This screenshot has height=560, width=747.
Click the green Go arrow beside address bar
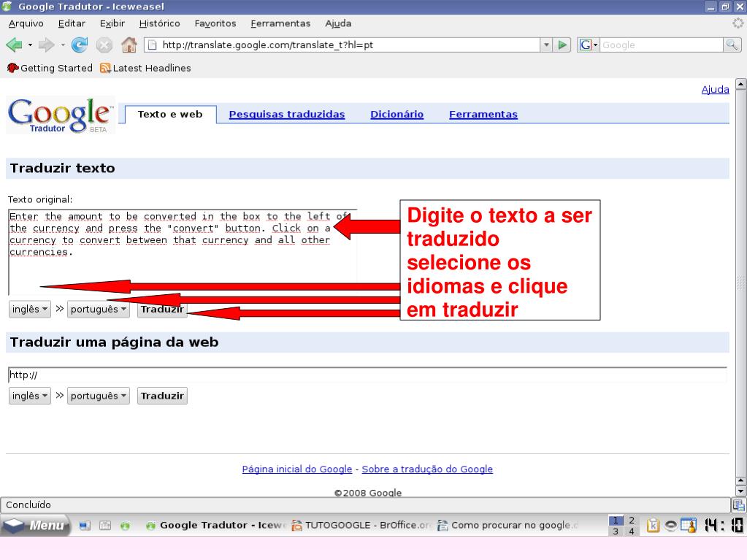[x=563, y=45]
